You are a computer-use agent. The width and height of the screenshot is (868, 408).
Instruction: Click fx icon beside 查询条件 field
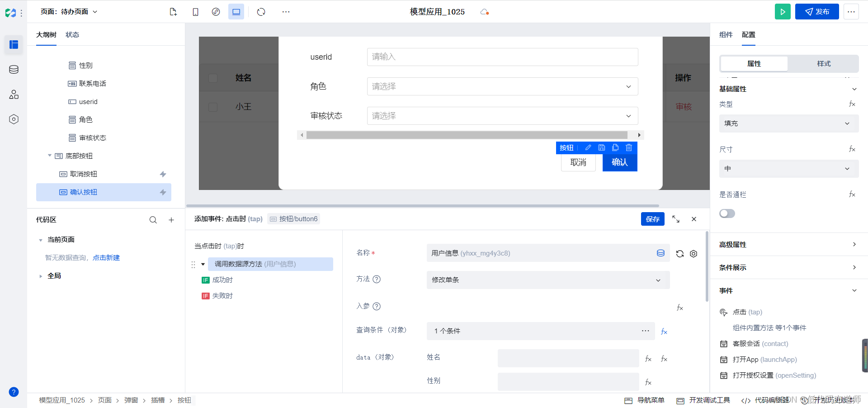(x=664, y=332)
